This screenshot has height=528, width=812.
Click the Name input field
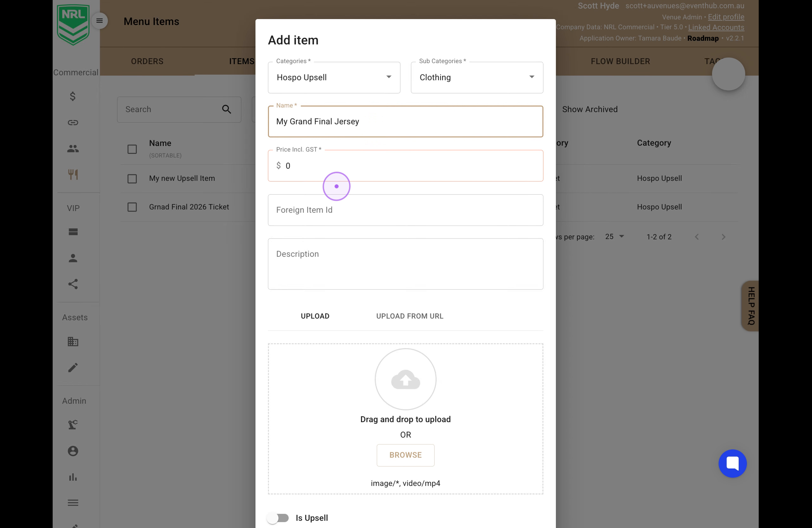[405, 122]
